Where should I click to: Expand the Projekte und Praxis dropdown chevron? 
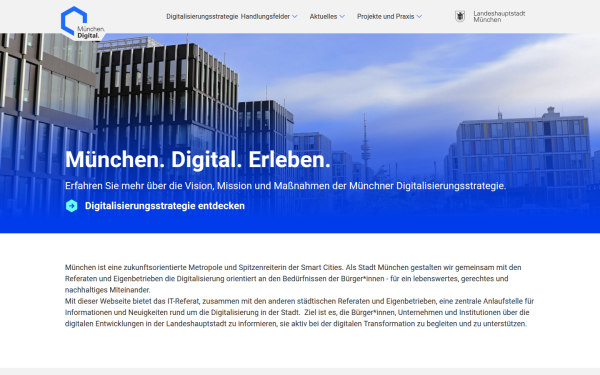(419, 16)
